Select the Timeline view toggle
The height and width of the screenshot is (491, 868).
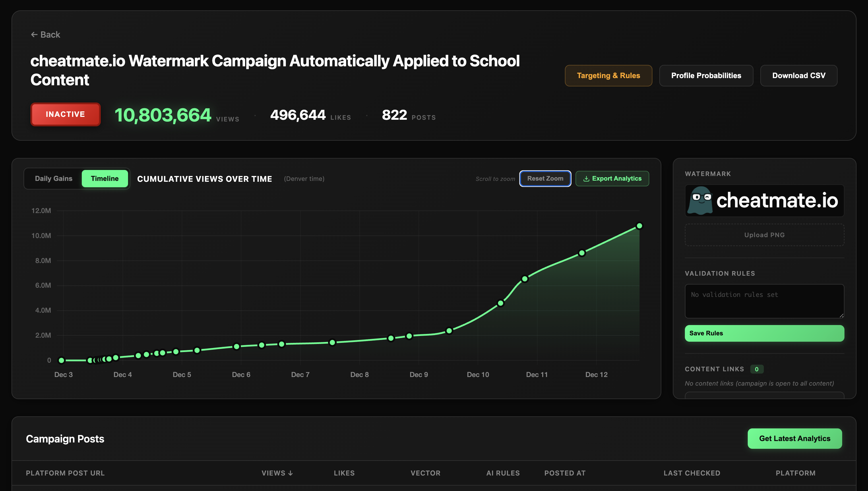click(x=104, y=178)
